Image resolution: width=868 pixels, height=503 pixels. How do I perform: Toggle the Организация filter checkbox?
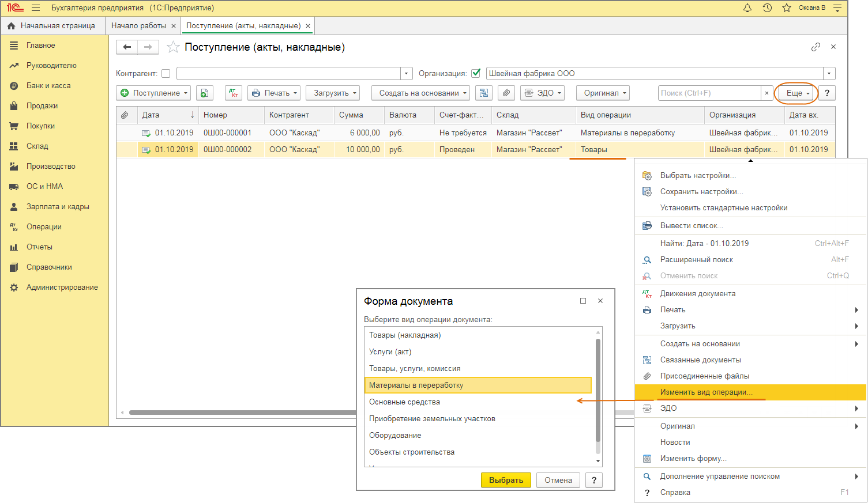pos(476,73)
